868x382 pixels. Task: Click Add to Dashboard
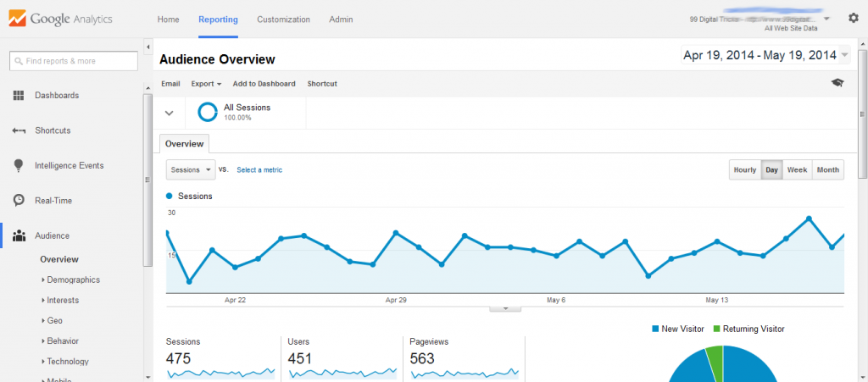coord(264,84)
